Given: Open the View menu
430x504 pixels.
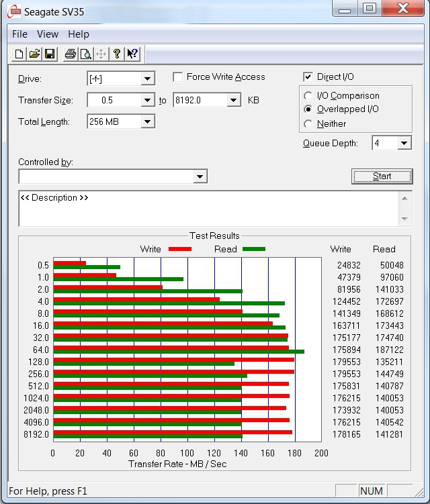Looking at the screenshot, I should tap(48, 34).
